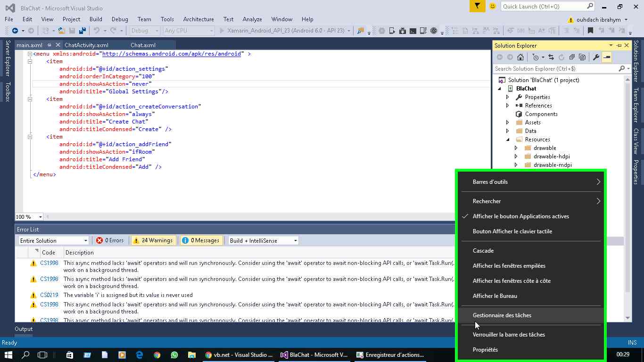Click Sync with Active Document icon
Viewport: 644px width, 362px height.
coord(551,57)
